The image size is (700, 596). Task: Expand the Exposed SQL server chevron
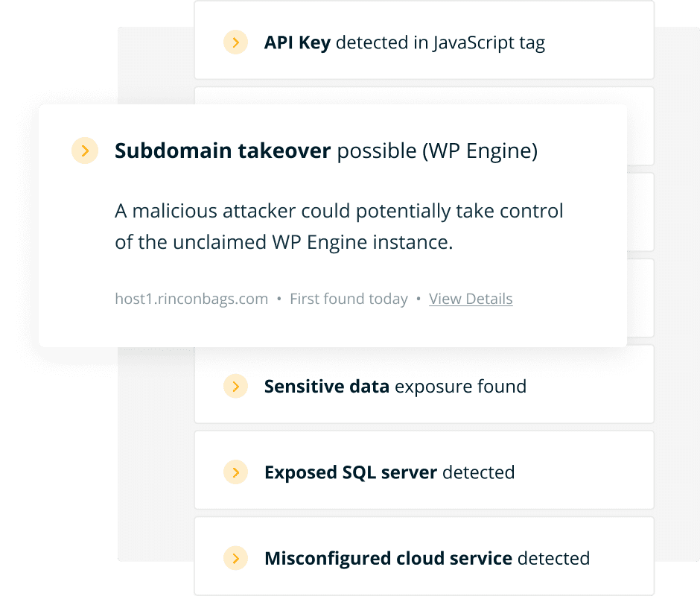(235, 472)
